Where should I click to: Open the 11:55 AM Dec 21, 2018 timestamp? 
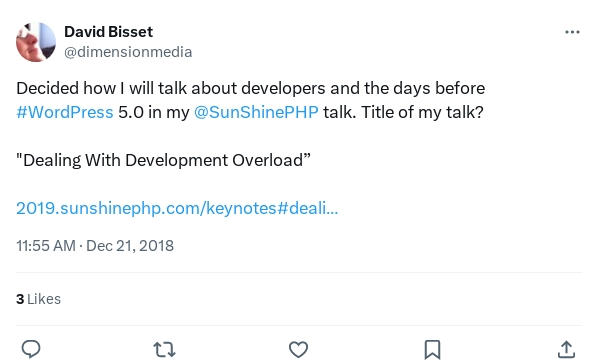pyautogui.click(x=95, y=246)
